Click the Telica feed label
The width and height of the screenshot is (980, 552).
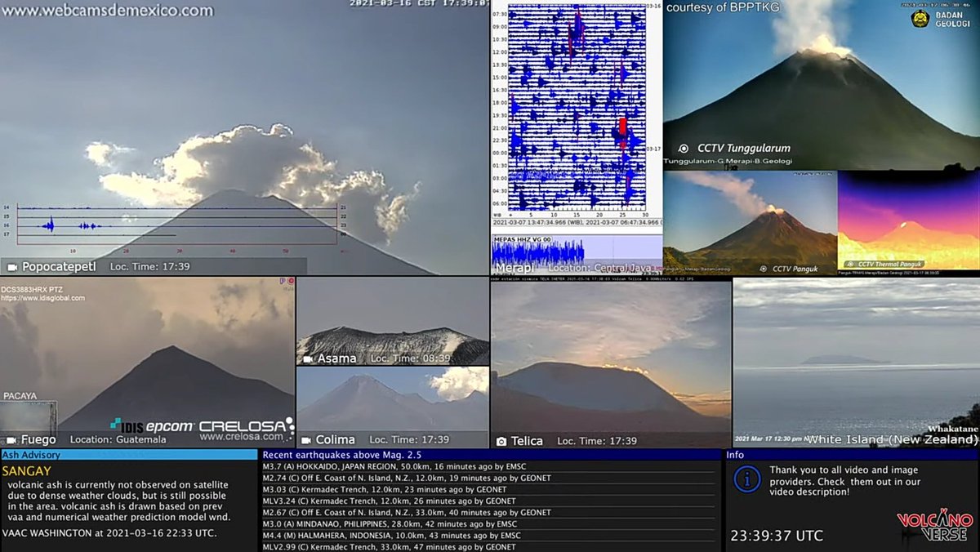click(x=527, y=442)
